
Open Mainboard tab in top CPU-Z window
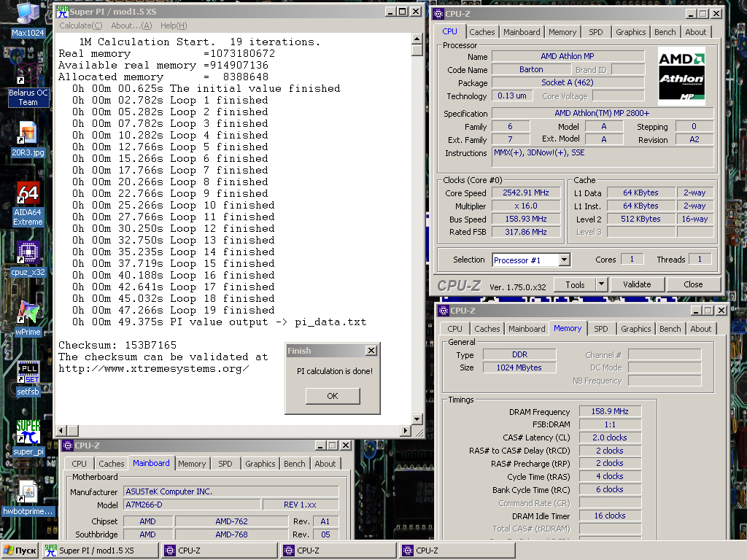coord(522,32)
